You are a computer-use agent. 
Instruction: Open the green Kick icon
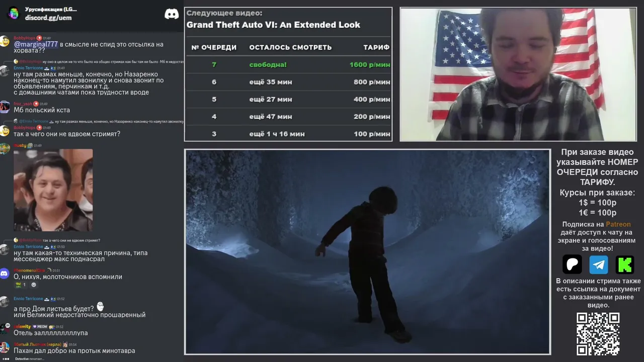point(625,264)
